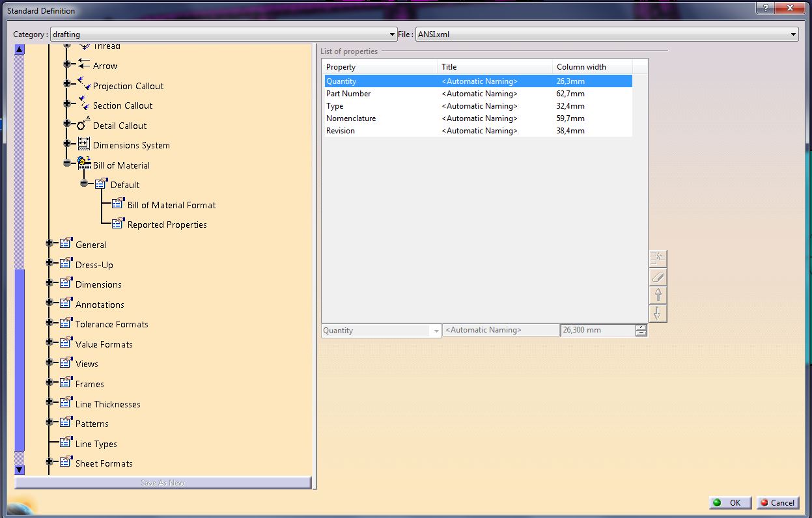Viewport: 812px width, 518px height.
Task: Click the tree scrollbar down arrow
Action: click(20, 470)
